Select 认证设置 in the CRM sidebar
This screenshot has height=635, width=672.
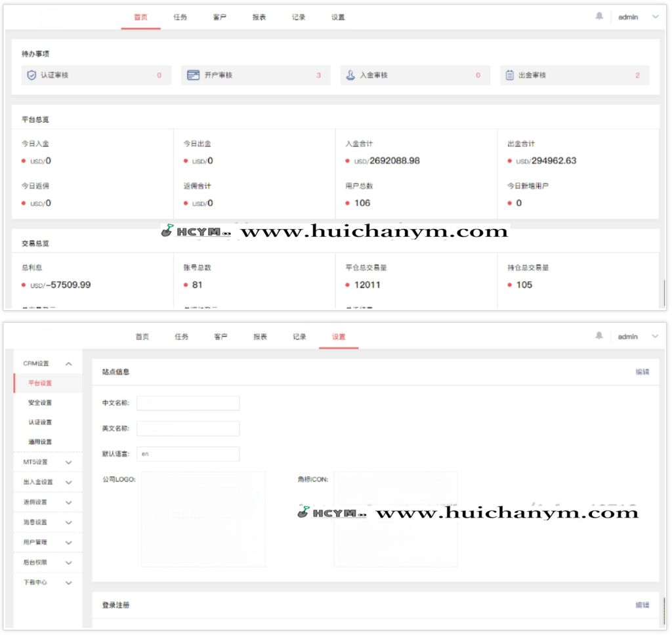(x=40, y=422)
